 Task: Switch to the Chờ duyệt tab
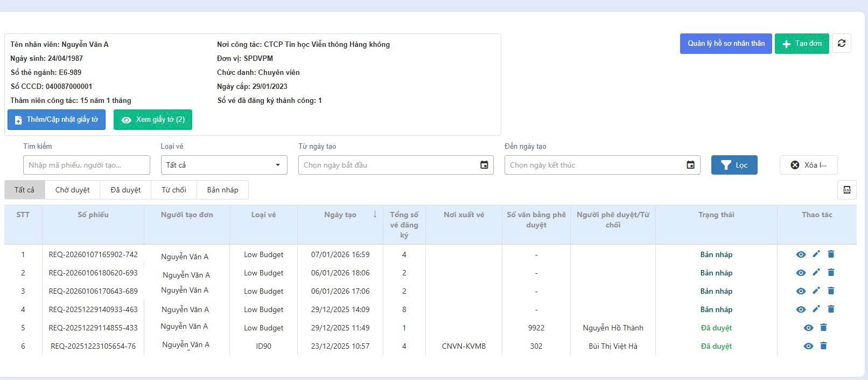[72, 190]
